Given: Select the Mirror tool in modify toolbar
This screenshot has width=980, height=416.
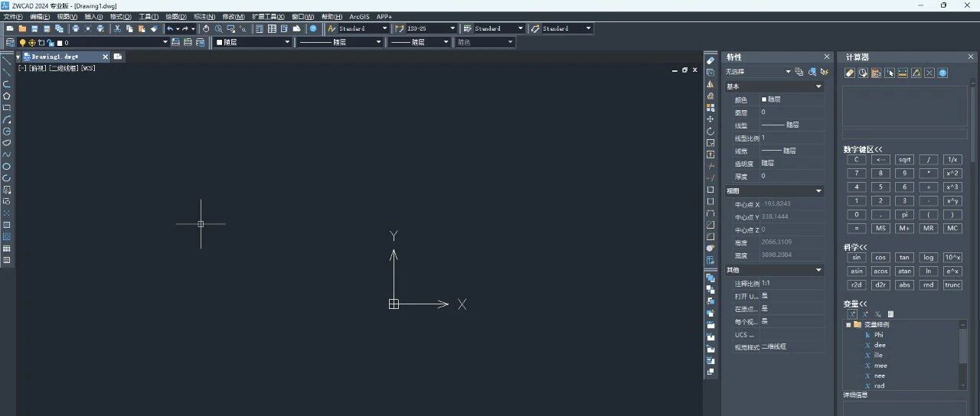Looking at the screenshot, I should click(x=710, y=84).
